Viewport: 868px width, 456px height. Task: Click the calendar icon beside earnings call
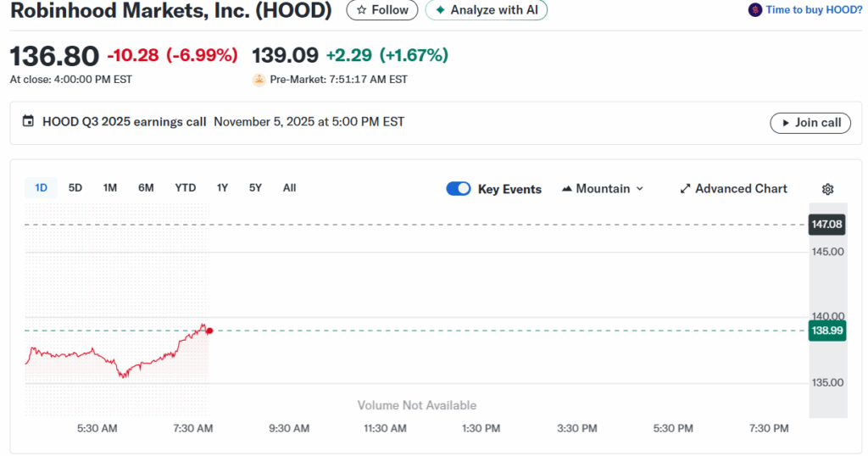pyautogui.click(x=28, y=122)
